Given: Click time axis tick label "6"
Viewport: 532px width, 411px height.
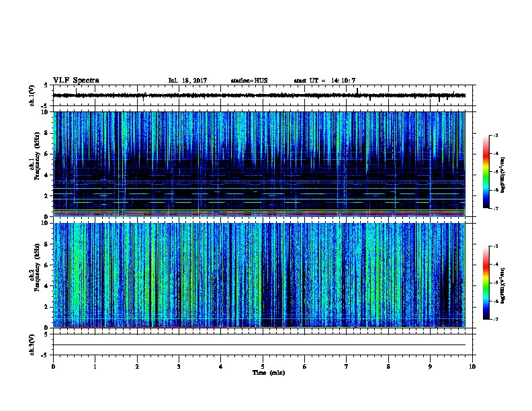Looking at the screenshot, I should [x=304, y=367].
